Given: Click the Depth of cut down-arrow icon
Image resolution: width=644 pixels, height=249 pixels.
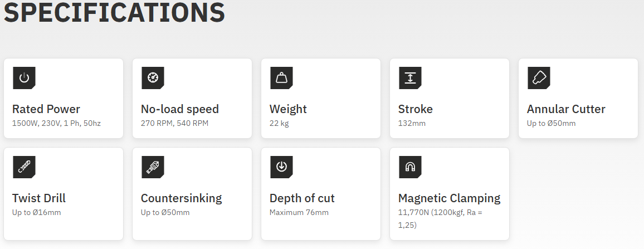Looking at the screenshot, I should [x=281, y=167].
